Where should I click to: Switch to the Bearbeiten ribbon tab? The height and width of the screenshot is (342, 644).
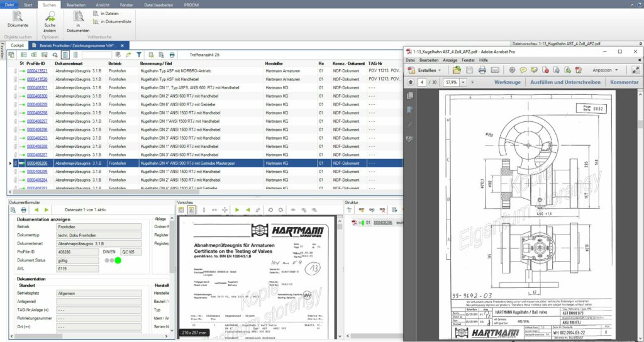click(x=75, y=4)
